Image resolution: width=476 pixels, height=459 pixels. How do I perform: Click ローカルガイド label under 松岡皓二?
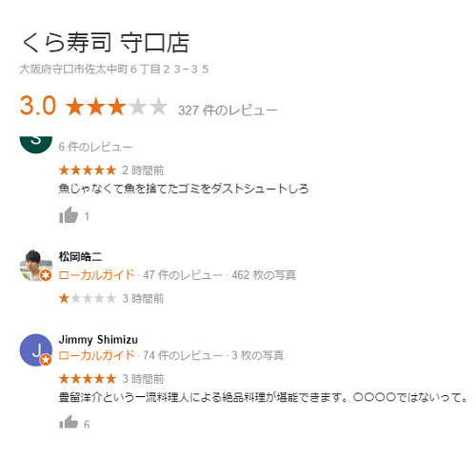[97, 275]
